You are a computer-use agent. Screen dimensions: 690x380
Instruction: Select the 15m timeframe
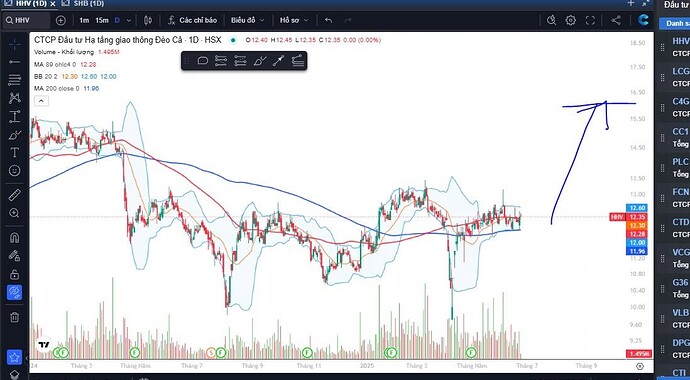[102, 20]
